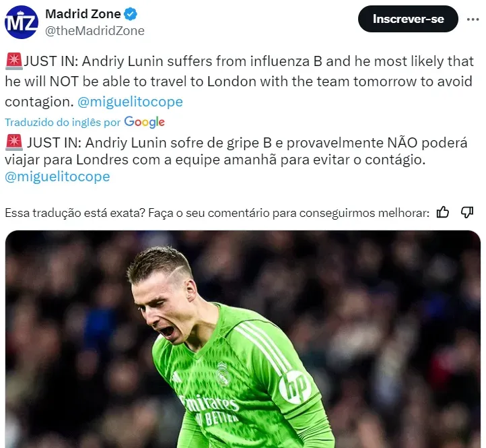Screen dimensions: 486x448
Task: Click the siren emoji in translated tweet
Action: [14, 142]
